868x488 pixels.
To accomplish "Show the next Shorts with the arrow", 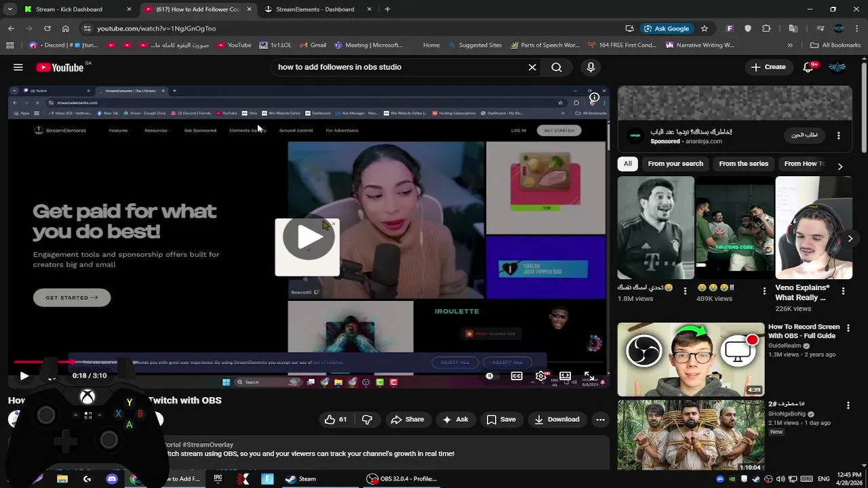I will pos(850,239).
